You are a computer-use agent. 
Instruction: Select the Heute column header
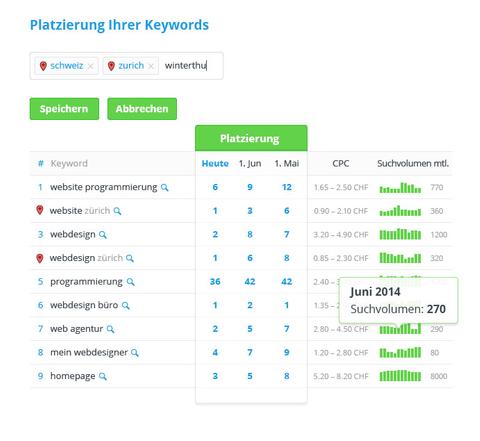pyautogui.click(x=215, y=163)
